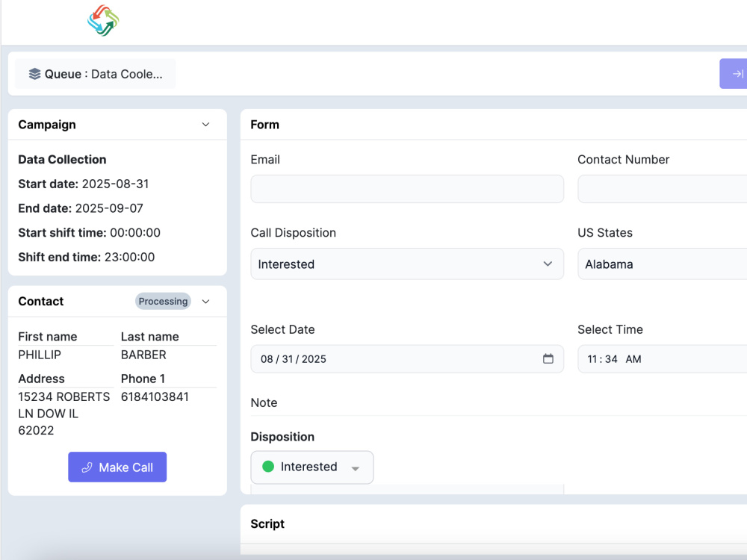Click the Call Disposition label
Screen dimensions: 747x560
tap(293, 233)
